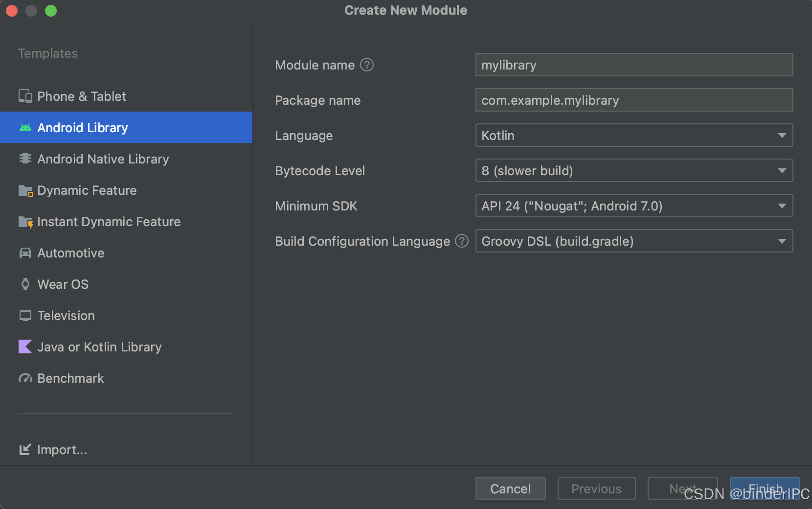Screen dimensions: 812x509
Task: Open Build Configuration Language dropdown
Action: [634, 241]
